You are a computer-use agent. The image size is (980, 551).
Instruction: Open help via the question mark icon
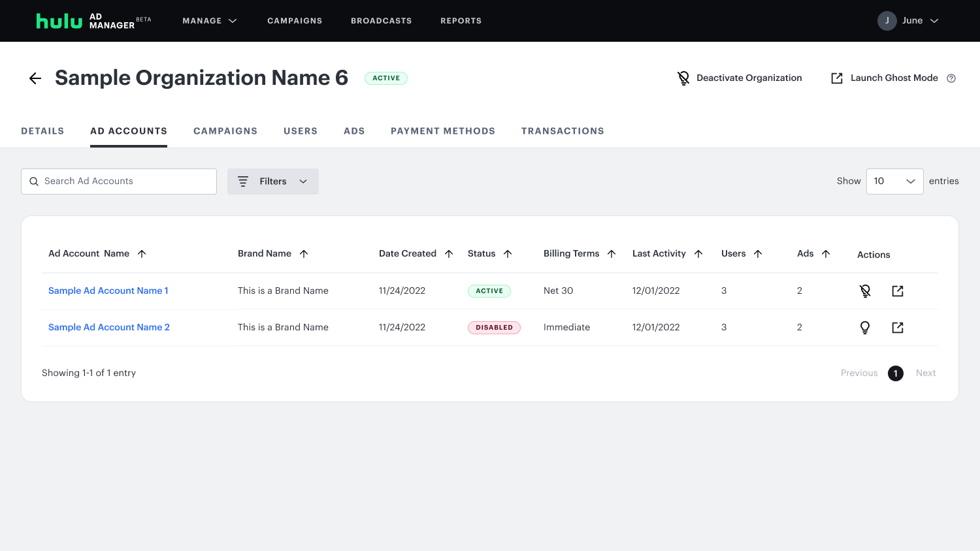pyautogui.click(x=951, y=78)
